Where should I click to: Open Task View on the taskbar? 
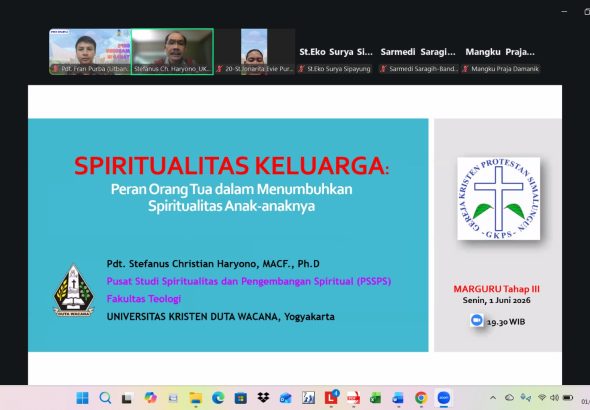coord(127,398)
